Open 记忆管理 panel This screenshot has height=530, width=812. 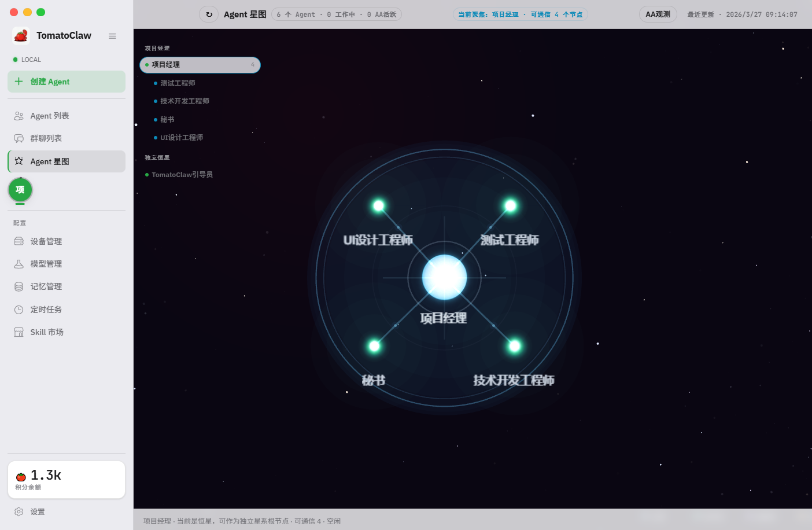click(x=46, y=286)
